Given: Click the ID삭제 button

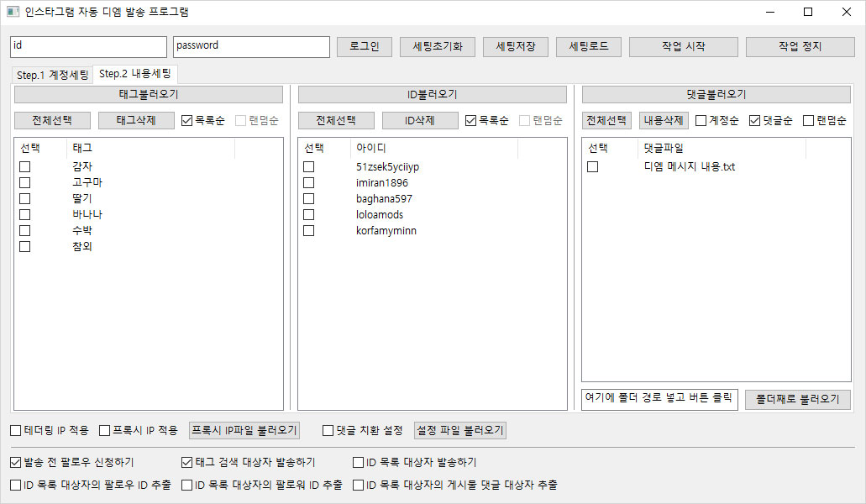Looking at the screenshot, I should 420,120.
